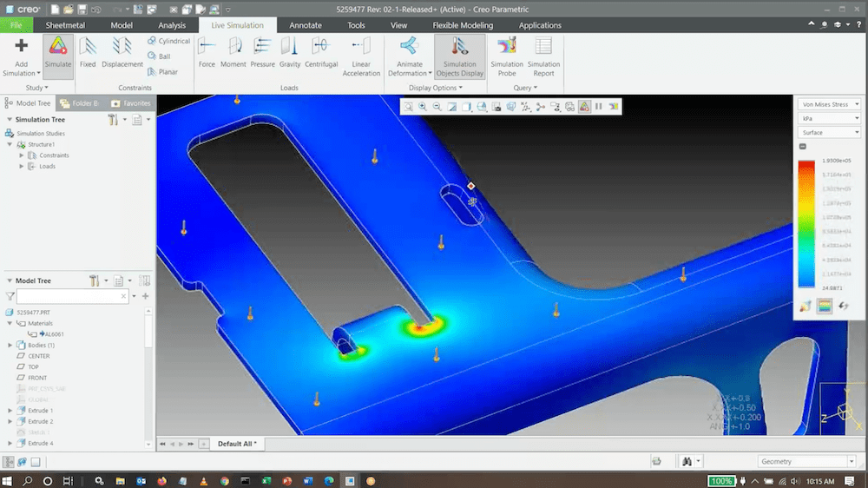Image resolution: width=868 pixels, height=488 pixels.
Task: Click the Open folder icon in top toolbar
Action: [x=68, y=10]
